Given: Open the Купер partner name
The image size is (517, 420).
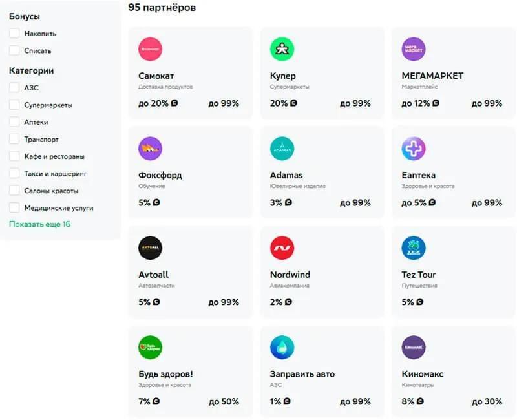Looking at the screenshot, I should click(x=282, y=76).
